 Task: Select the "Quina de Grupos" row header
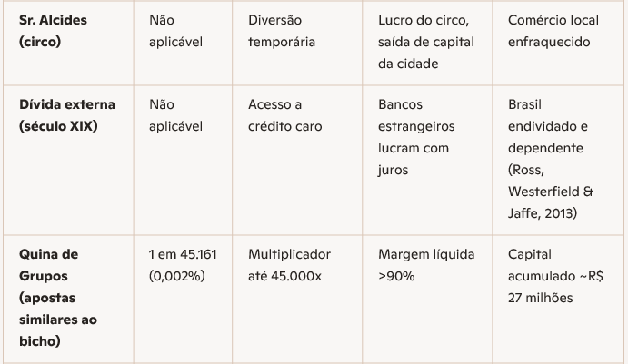[48, 265]
